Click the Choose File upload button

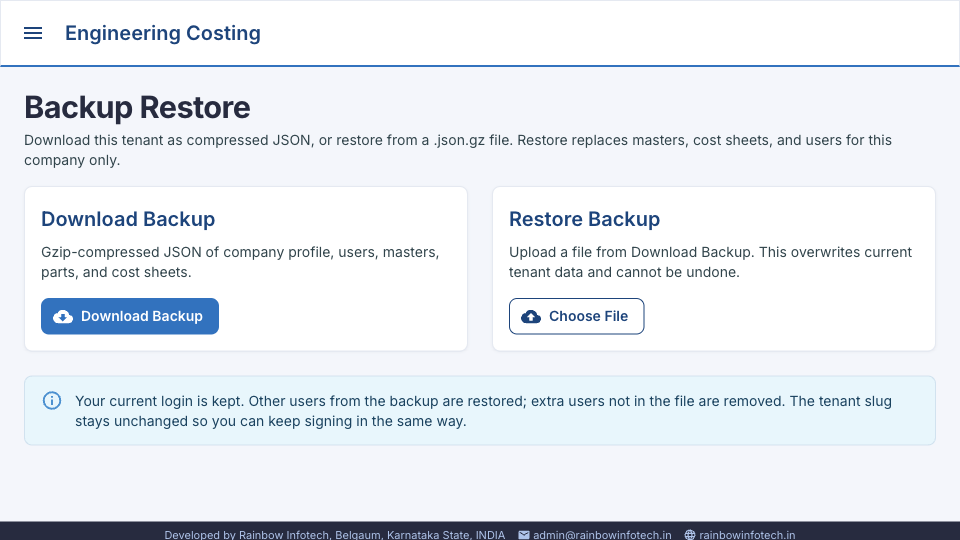(576, 316)
